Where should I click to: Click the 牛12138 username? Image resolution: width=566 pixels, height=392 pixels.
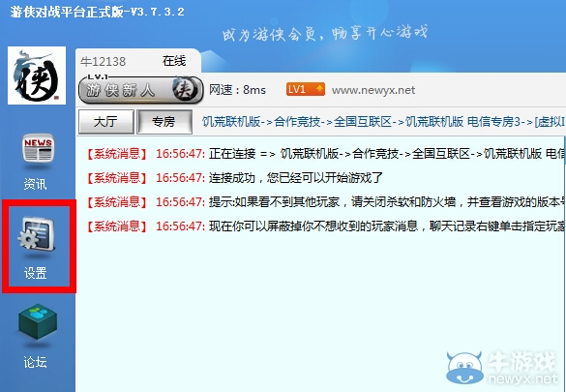click(104, 61)
